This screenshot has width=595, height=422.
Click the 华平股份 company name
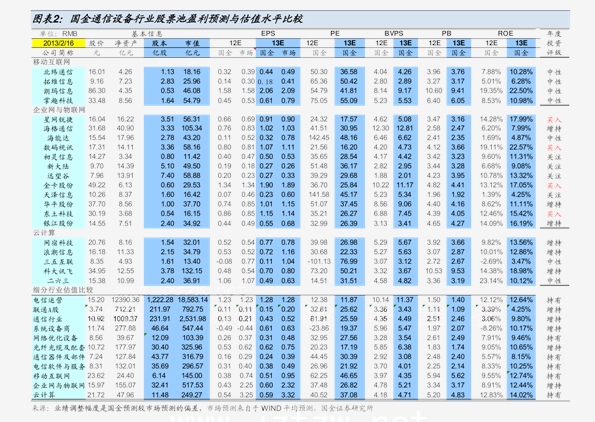(58, 204)
